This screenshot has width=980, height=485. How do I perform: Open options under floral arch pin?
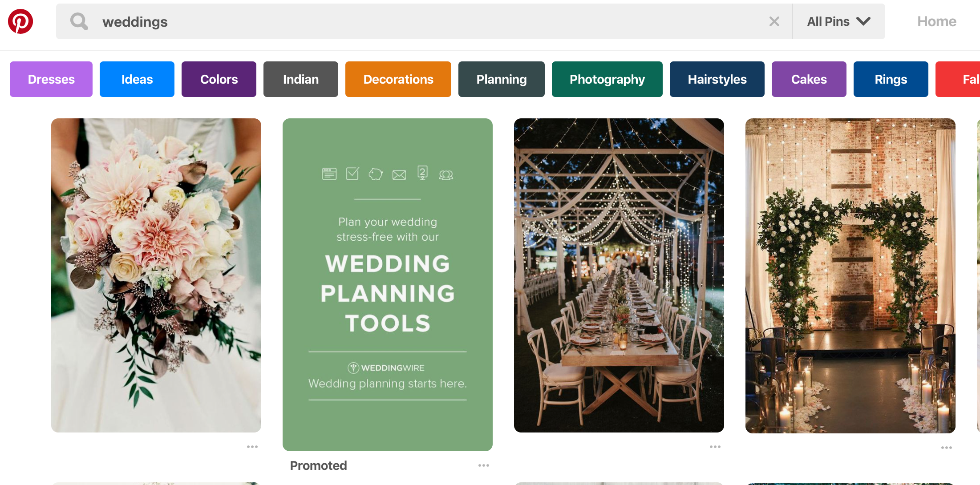click(947, 448)
